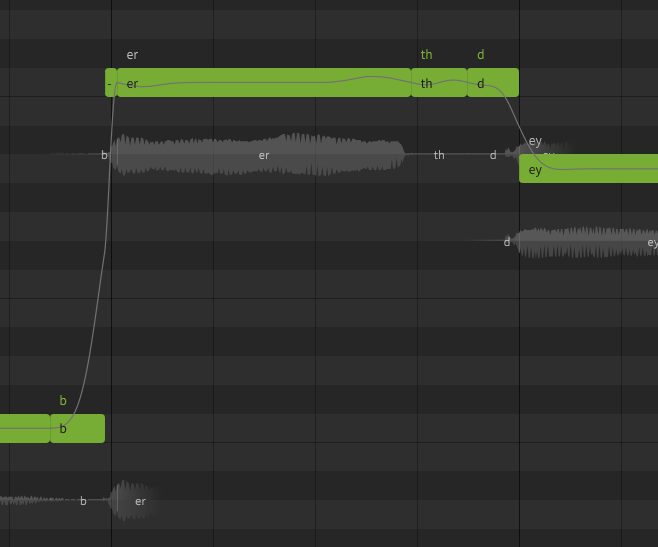
Task: Click the 'th' marker on upper waveform line
Action: pos(439,155)
